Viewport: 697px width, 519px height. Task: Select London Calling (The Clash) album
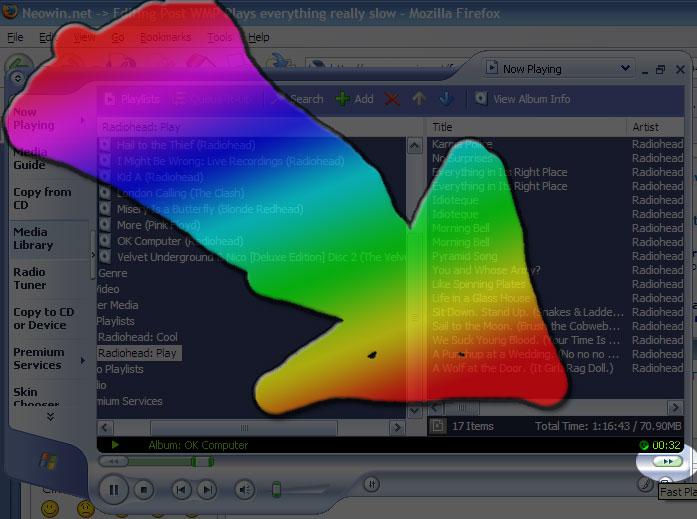[180, 193]
